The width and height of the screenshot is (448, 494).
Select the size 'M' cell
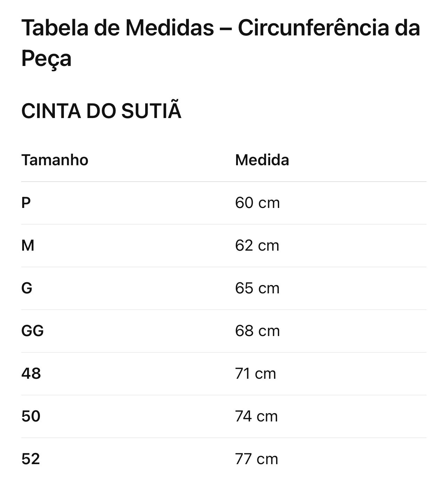28,245
